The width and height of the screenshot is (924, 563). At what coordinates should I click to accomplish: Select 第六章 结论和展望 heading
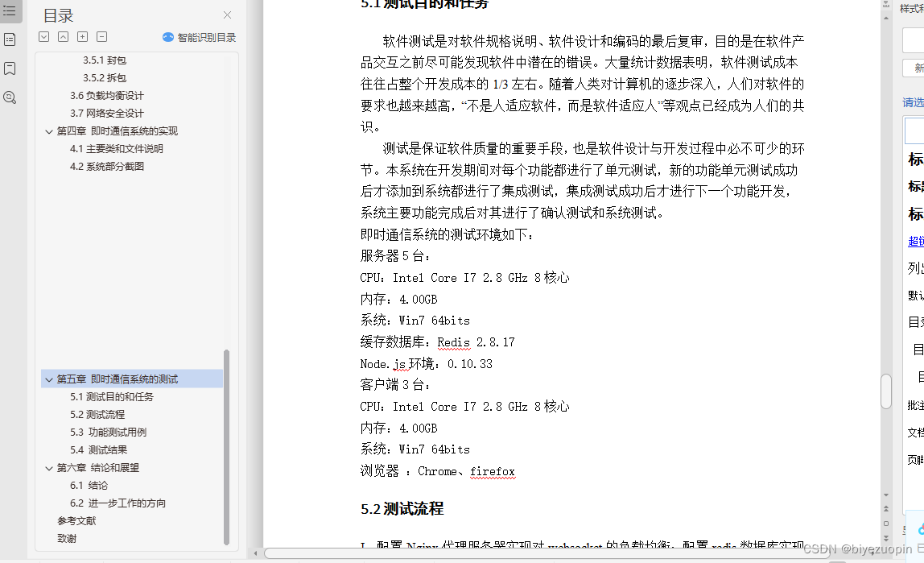[x=98, y=467]
